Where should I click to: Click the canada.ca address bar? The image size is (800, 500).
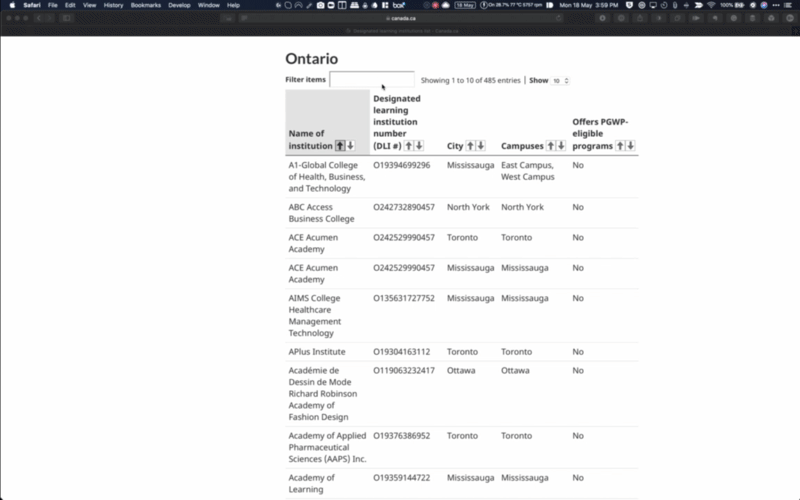pyautogui.click(x=398, y=18)
